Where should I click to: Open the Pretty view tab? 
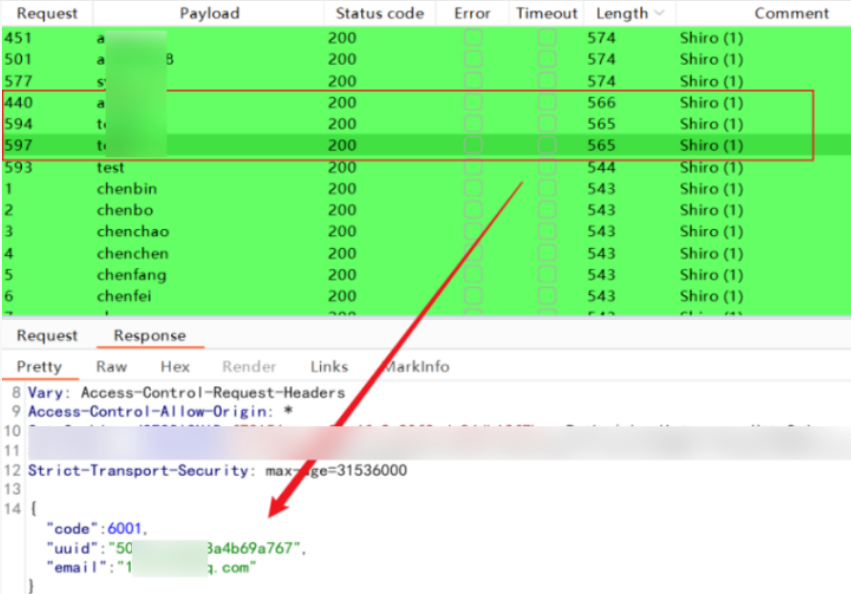pos(39,367)
